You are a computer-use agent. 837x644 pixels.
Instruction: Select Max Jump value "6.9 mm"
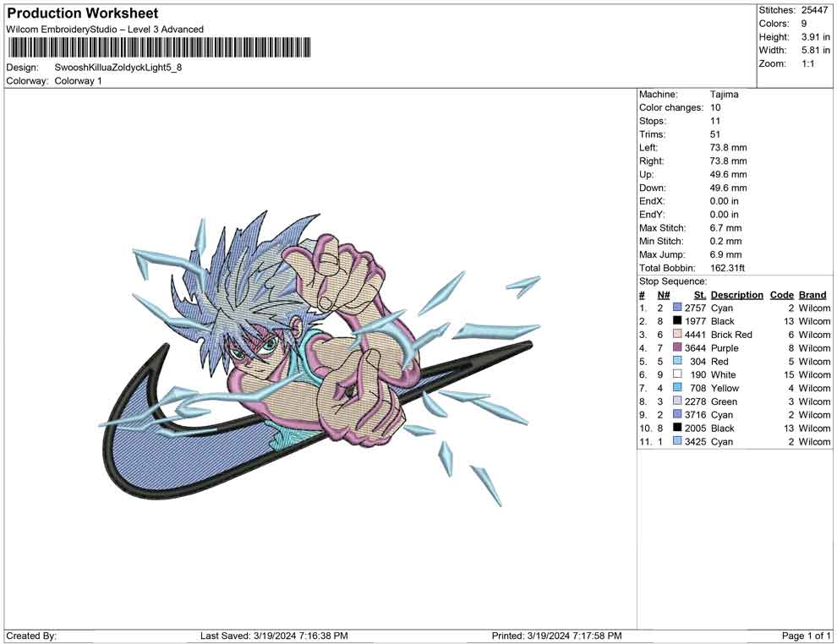(x=725, y=254)
